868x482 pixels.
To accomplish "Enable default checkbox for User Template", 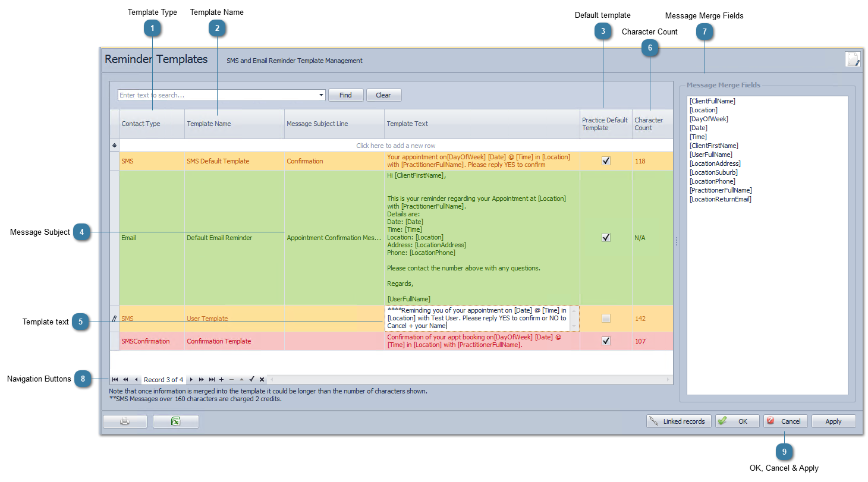I will (x=606, y=319).
